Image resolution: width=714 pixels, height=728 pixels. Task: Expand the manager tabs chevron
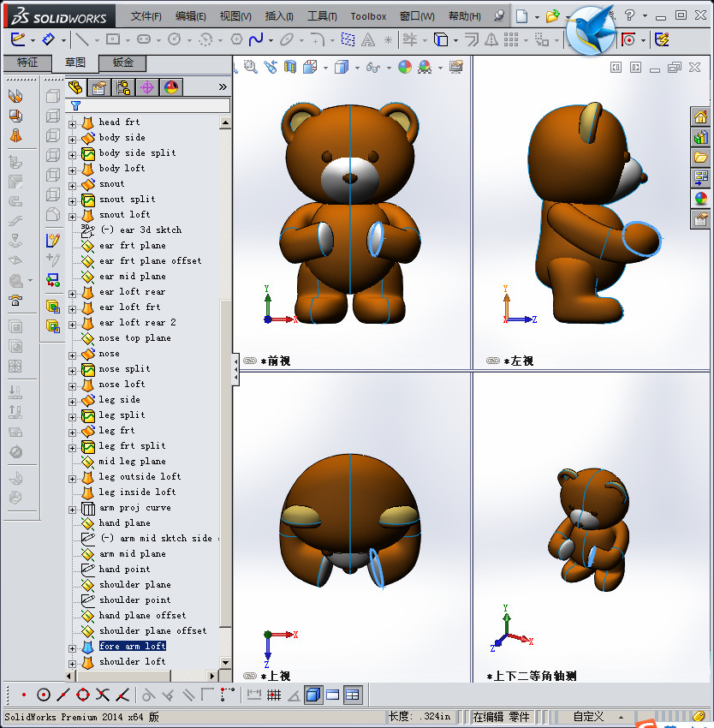tap(223, 87)
